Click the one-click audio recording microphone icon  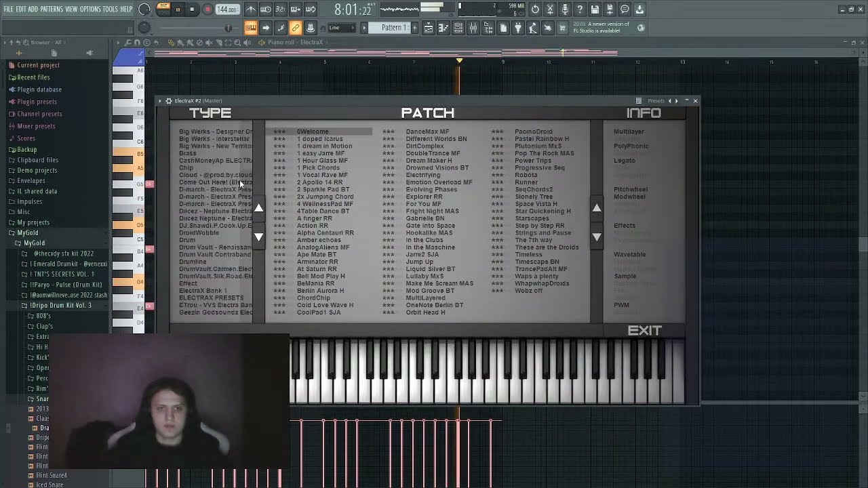click(565, 9)
